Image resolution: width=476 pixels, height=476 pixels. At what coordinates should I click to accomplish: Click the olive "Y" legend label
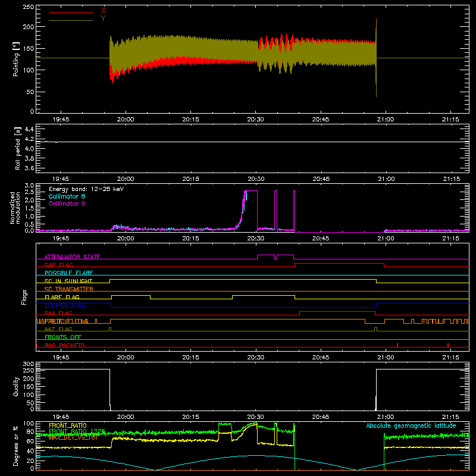coord(103,18)
